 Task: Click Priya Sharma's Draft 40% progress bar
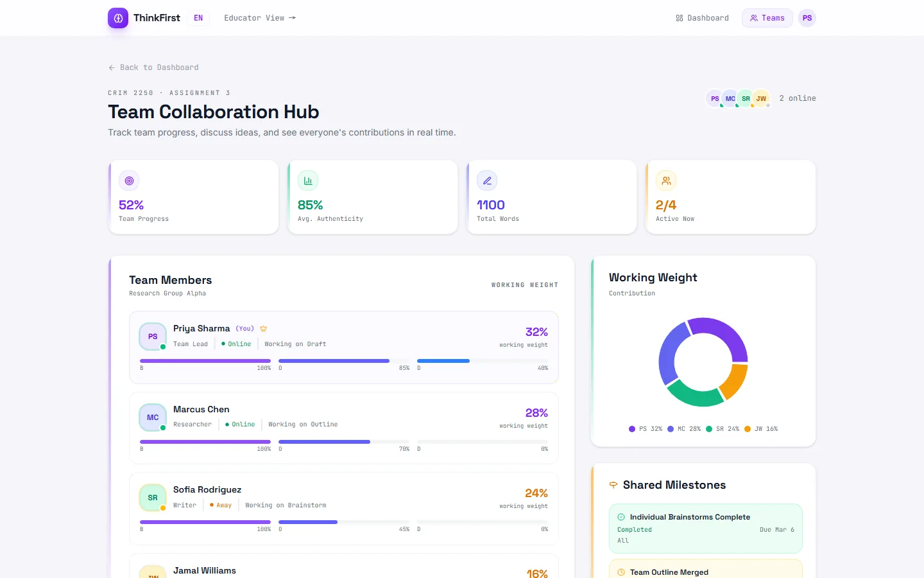(x=483, y=361)
